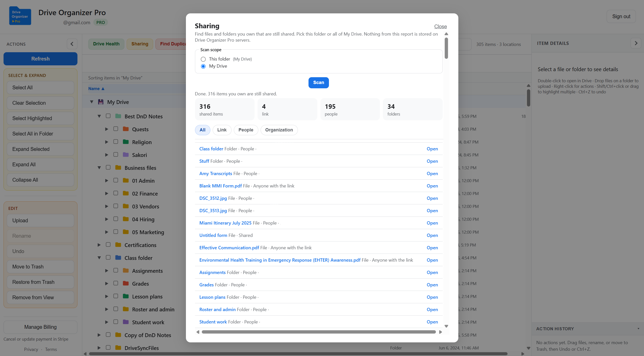The image size is (644, 356).
Task: Check the Business files checkbox
Action: (108, 167)
